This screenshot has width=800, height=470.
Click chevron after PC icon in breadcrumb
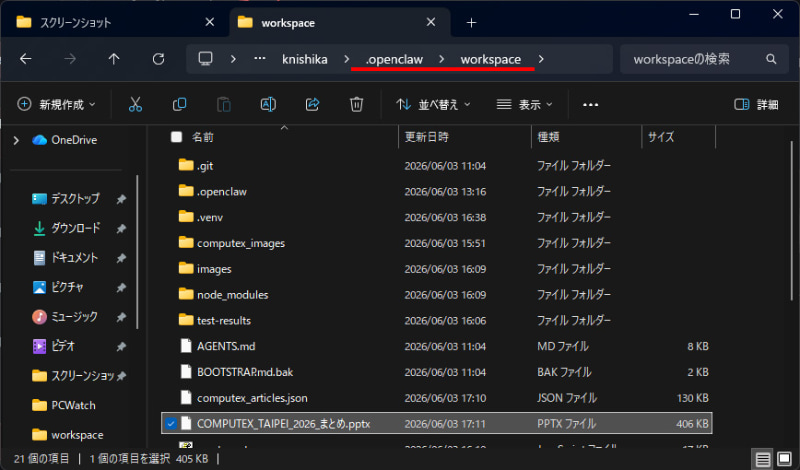[233, 59]
